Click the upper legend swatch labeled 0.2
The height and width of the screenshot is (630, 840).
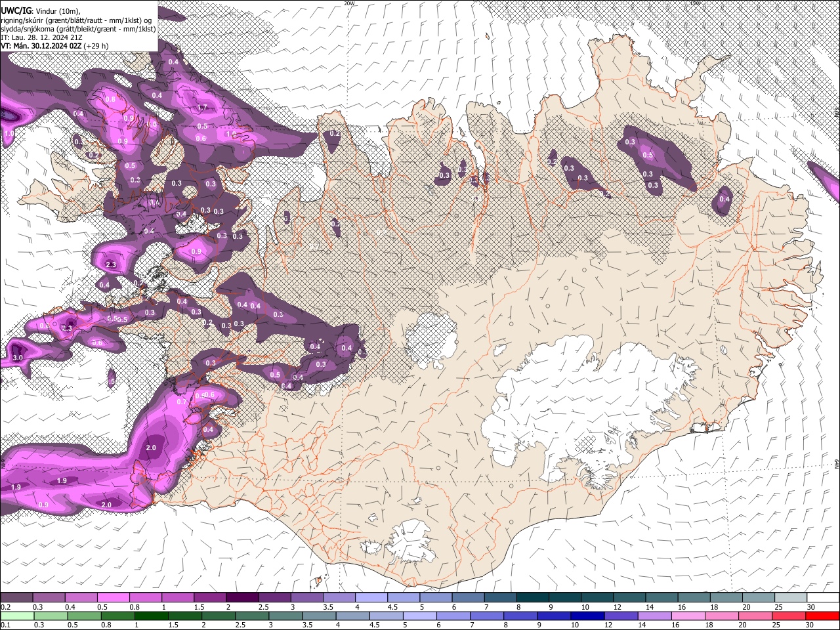pos(16,598)
